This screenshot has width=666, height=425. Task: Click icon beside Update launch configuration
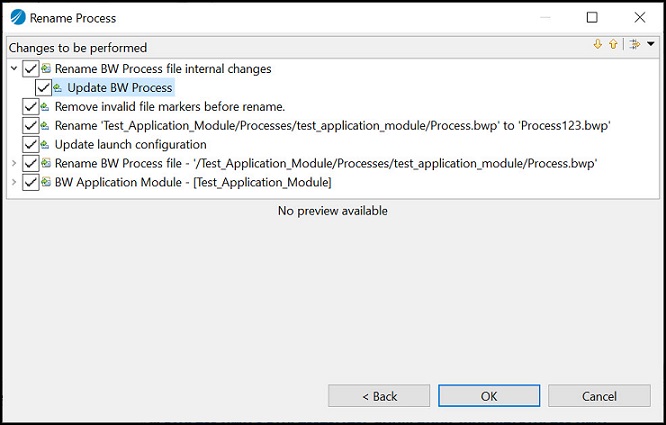point(45,145)
